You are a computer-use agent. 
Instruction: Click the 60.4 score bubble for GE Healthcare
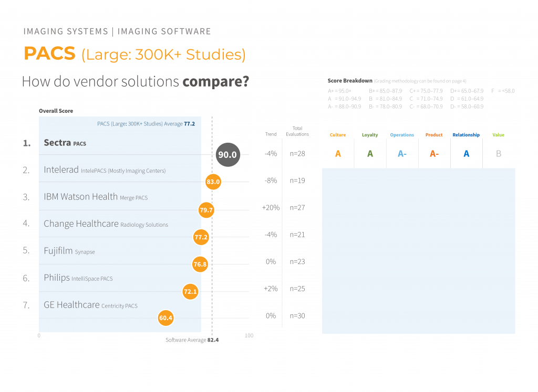(165, 318)
